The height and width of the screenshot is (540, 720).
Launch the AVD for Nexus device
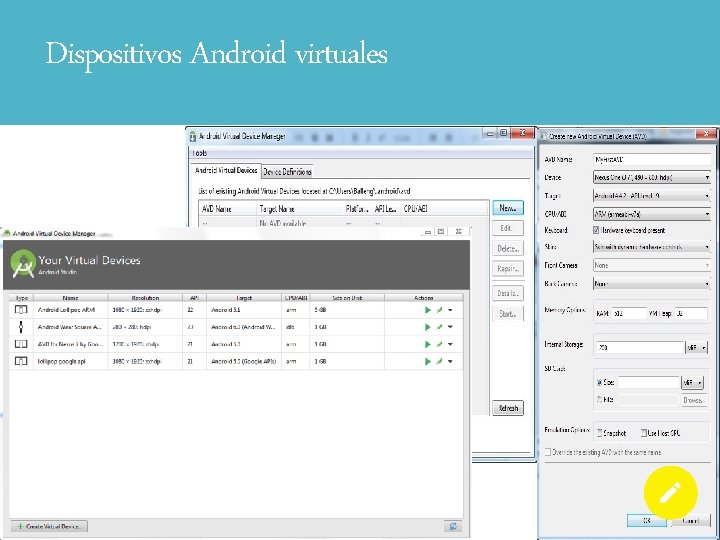(428, 344)
